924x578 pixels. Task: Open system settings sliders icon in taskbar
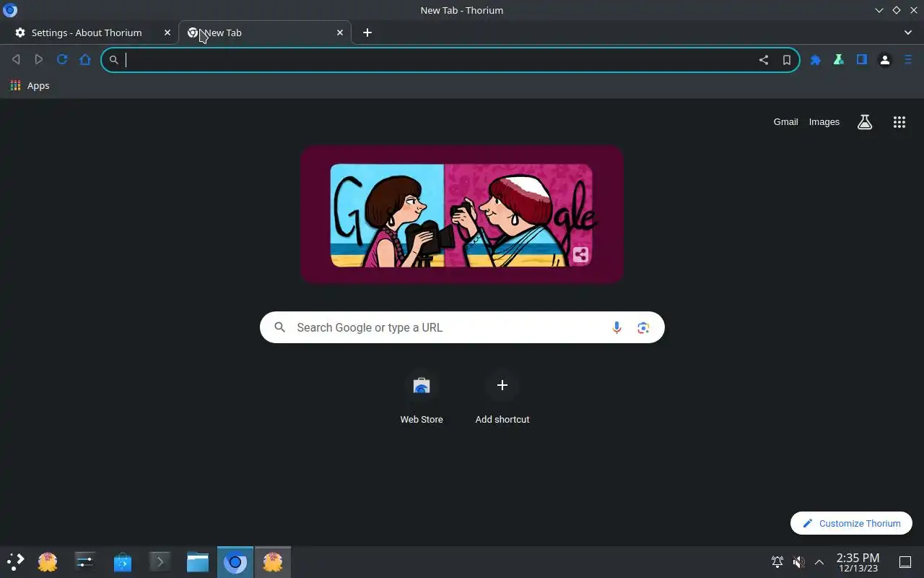(84, 561)
